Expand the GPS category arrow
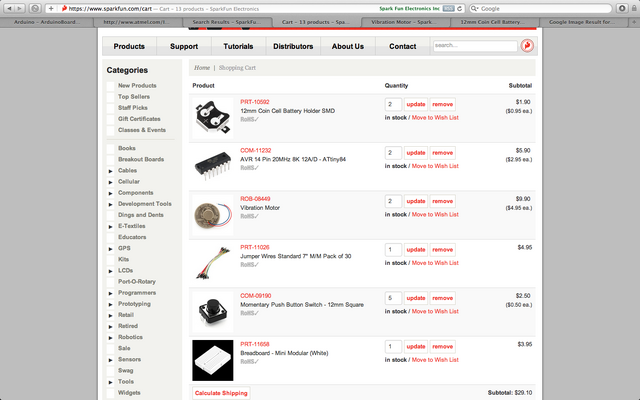 111,249
